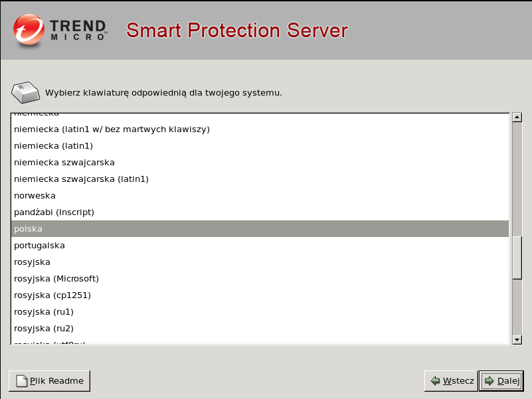Click the scrollbar track above the thumb

coord(517,179)
